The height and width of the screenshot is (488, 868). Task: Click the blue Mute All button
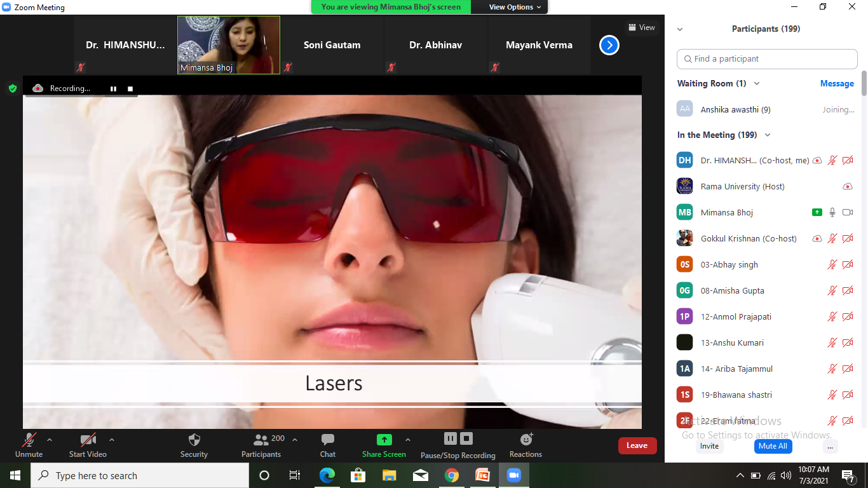tap(773, 446)
